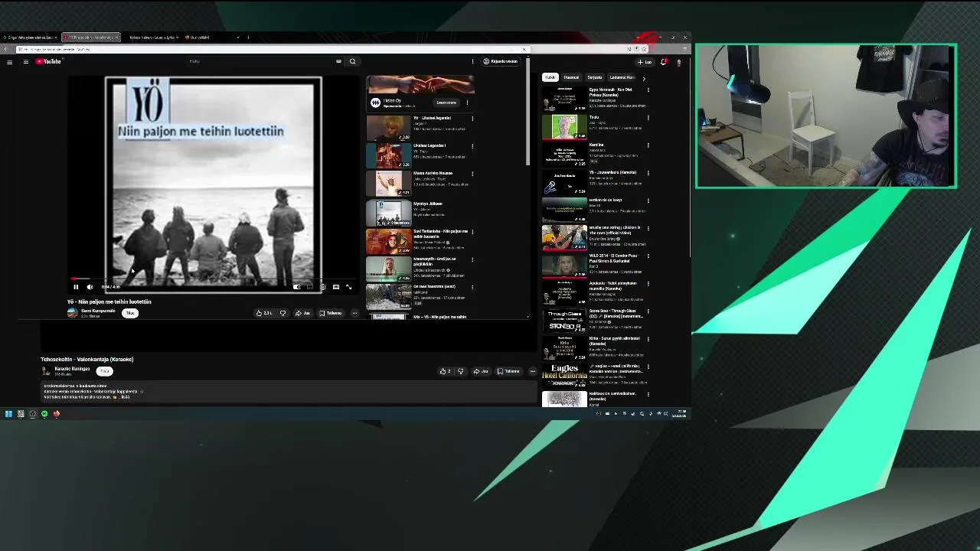980x551 pixels.
Task: Open more actions under the Yö video
Action: [354, 313]
